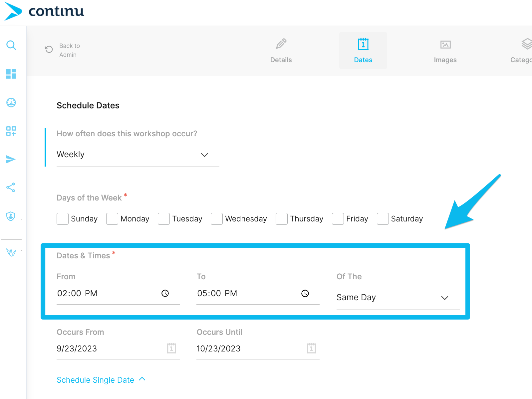Viewport: 532px width, 399px height.
Task: Click the search icon in sidebar
Action: point(11,45)
